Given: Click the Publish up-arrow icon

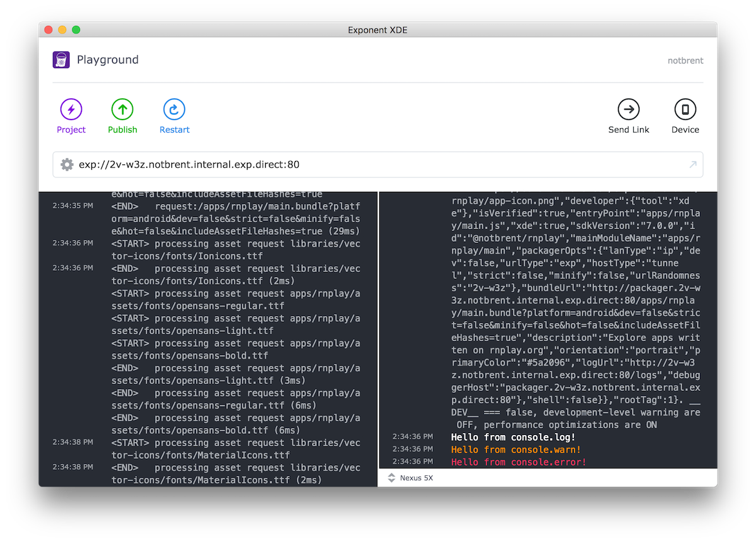Looking at the screenshot, I should [x=122, y=110].
